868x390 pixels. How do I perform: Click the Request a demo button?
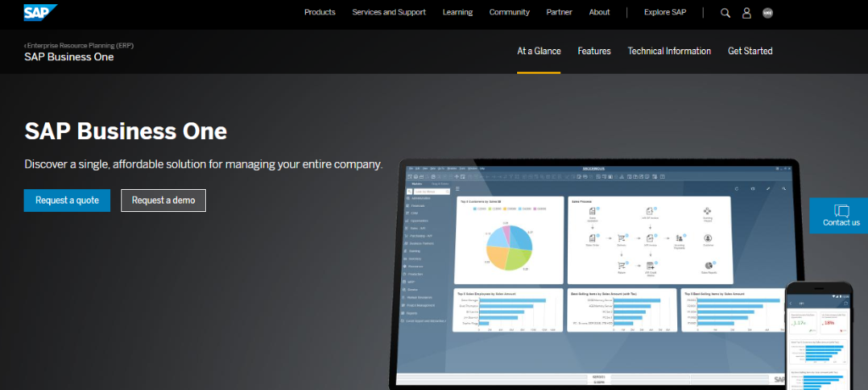point(164,201)
